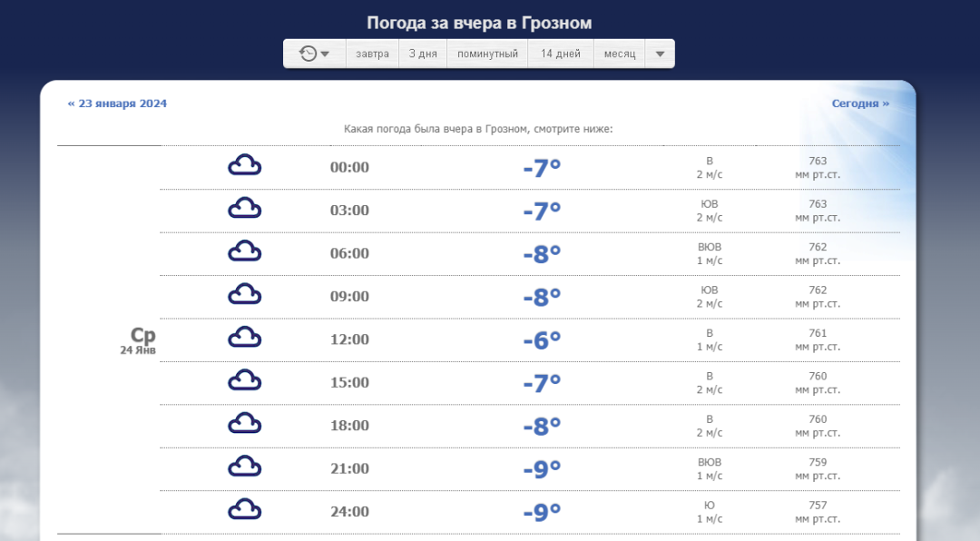Click the cloud icon for 24:00
This screenshot has width=980, height=541.
[x=244, y=510]
